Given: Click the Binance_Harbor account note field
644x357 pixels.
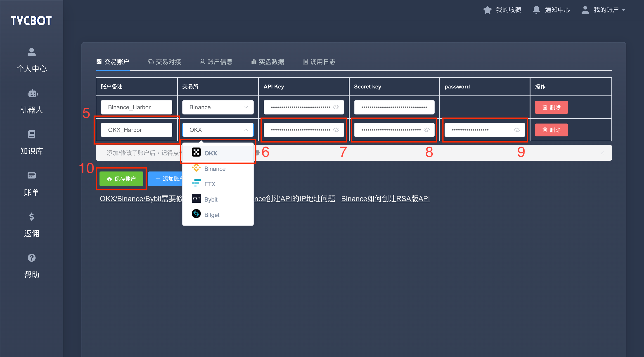Looking at the screenshot, I should pos(137,107).
